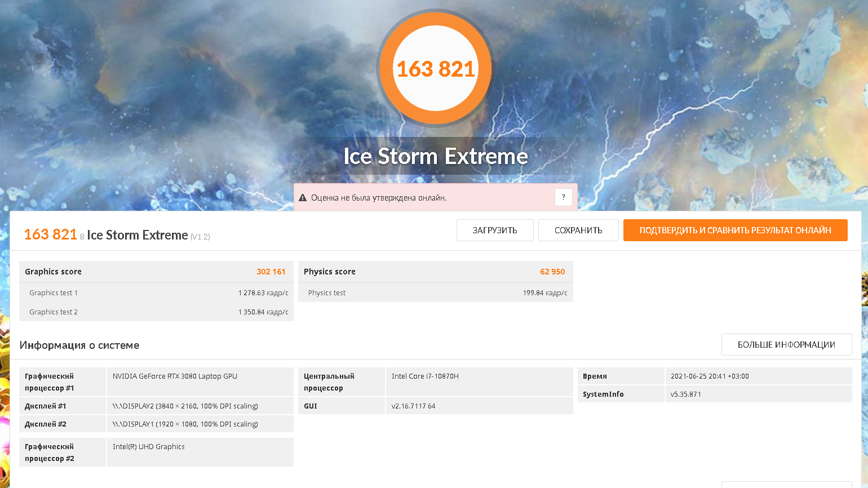Click the (V1.2) version label

click(x=200, y=237)
